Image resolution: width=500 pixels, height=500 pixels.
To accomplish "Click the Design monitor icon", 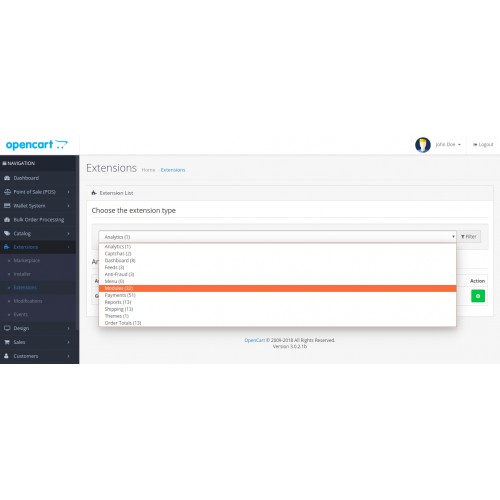I will click(7, 328).
